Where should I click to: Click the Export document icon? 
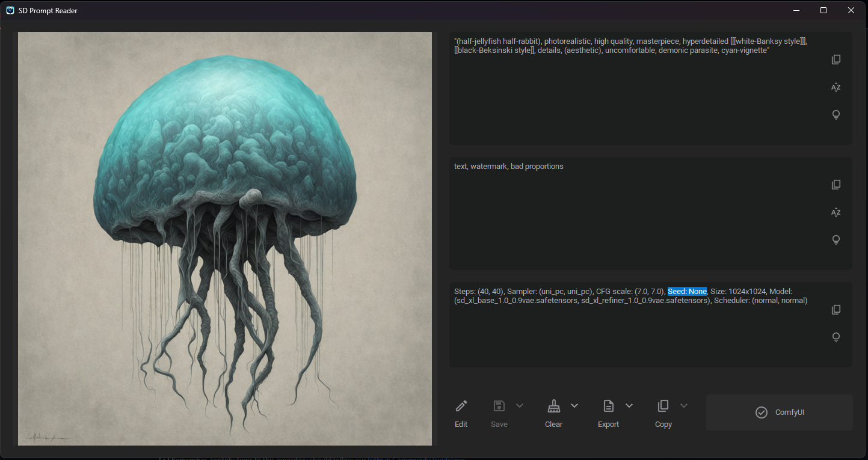(x=608, y=405)
